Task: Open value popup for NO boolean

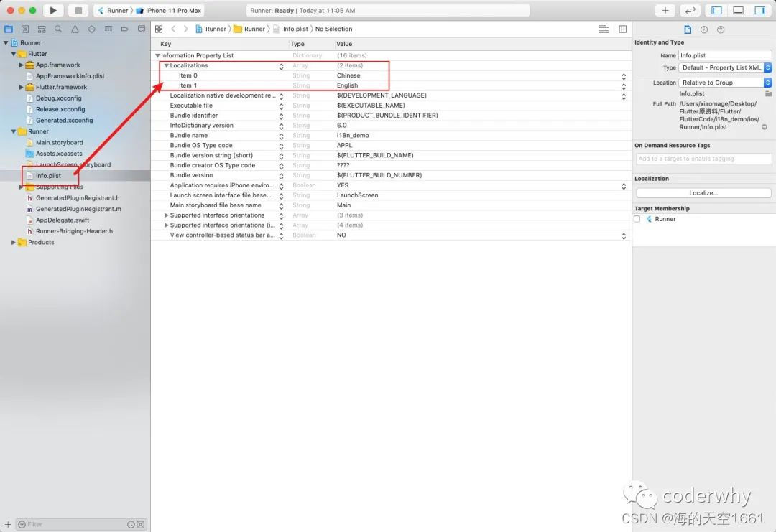Action: (624, 235)
